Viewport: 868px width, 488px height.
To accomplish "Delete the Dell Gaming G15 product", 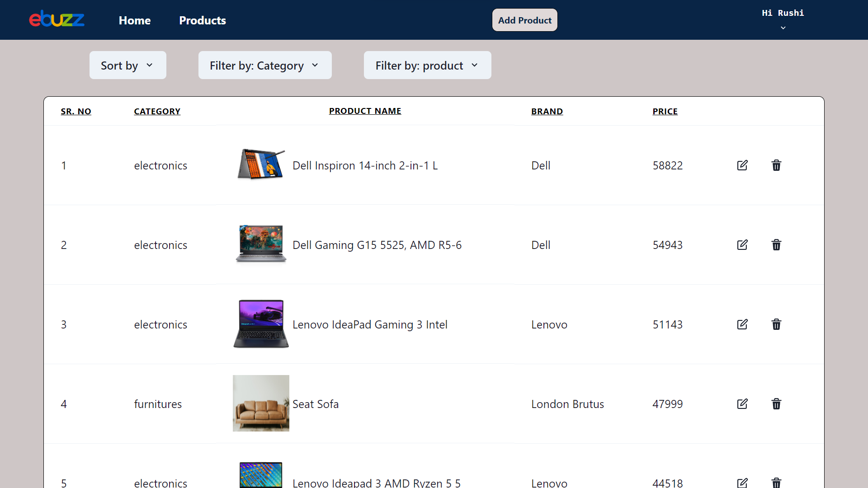I will tap(776, 245).
